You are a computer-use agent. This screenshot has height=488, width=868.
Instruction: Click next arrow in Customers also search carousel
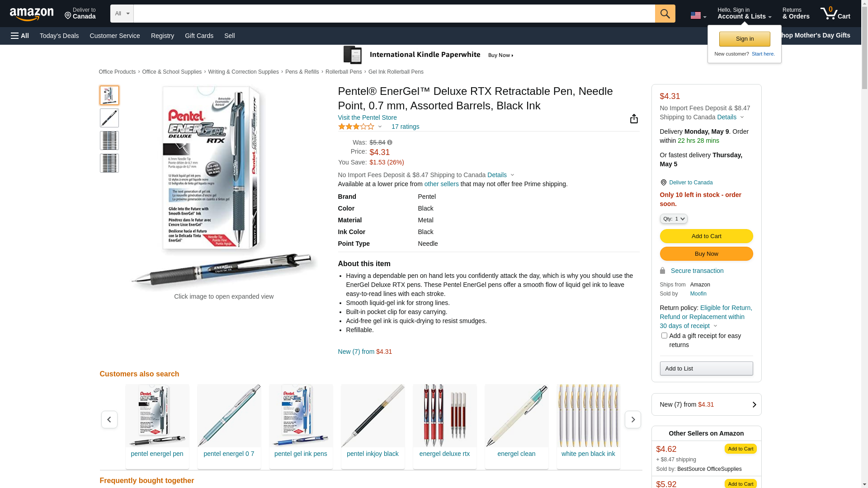pos(632,420)
